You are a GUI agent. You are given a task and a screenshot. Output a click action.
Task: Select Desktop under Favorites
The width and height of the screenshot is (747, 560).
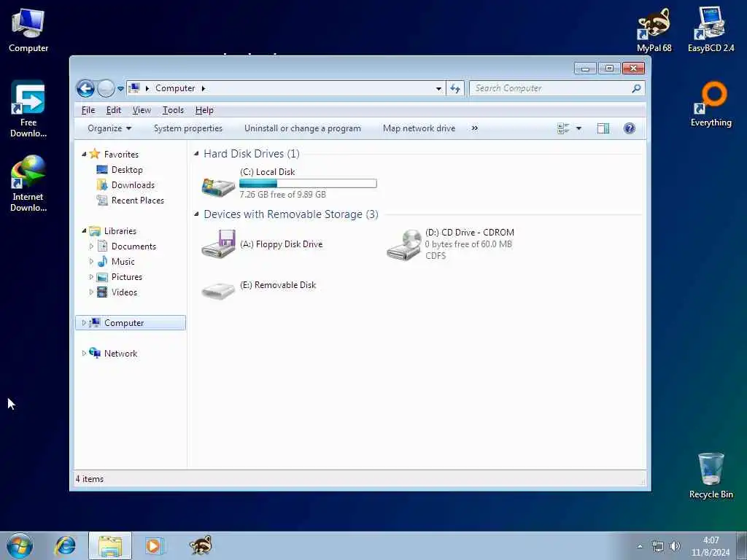(126, 169)
